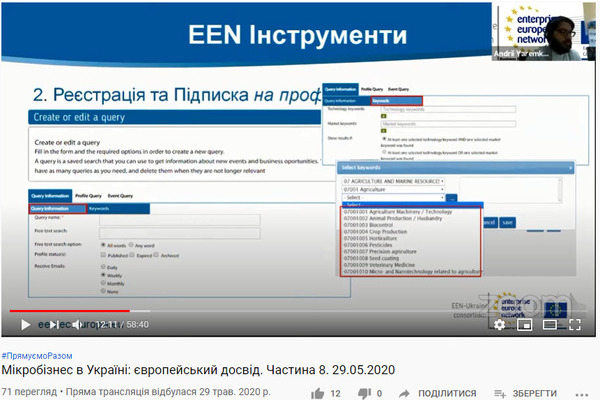The height and width of the screenshot is (400, 600).
Task: Click the share arrow icon ПОДІЛИТИСЯ
Action: (404, 393)
